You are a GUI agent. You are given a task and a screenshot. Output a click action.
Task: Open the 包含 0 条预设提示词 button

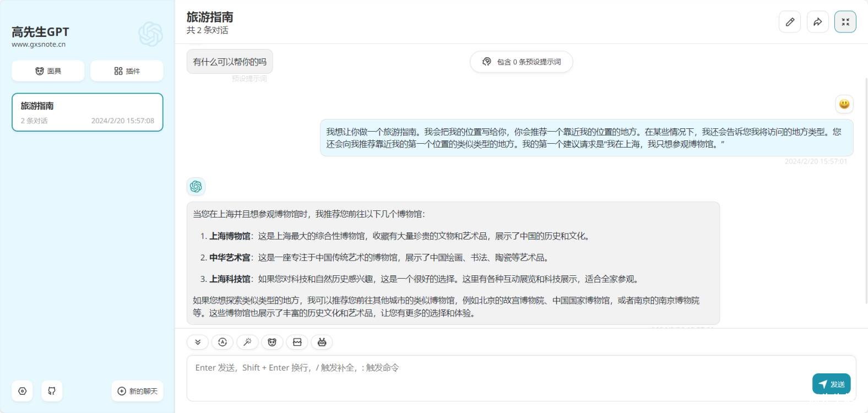(521, 62)
